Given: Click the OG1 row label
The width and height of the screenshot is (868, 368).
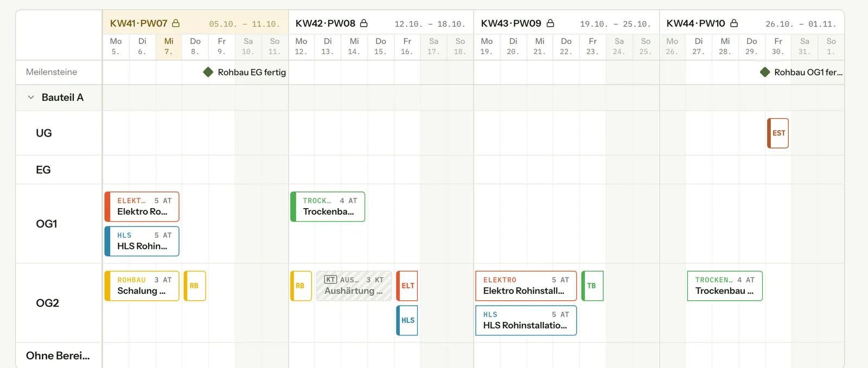Looking at the screenshot, I should point(47,224).
